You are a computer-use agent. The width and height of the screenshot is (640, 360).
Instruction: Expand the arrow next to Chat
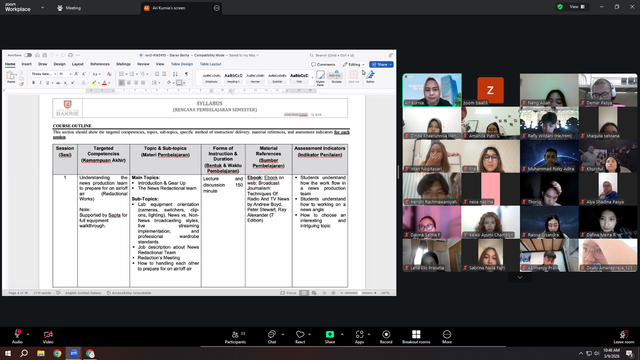point(283,334)
